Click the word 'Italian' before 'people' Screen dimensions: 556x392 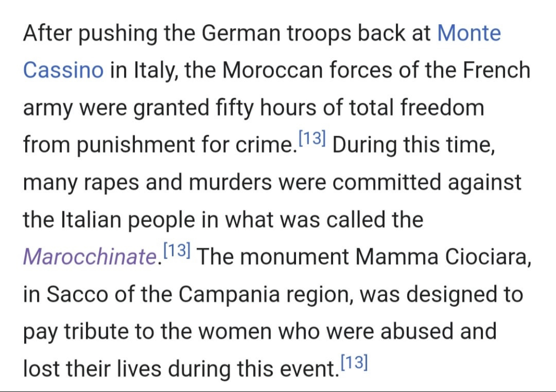point(91,220)
